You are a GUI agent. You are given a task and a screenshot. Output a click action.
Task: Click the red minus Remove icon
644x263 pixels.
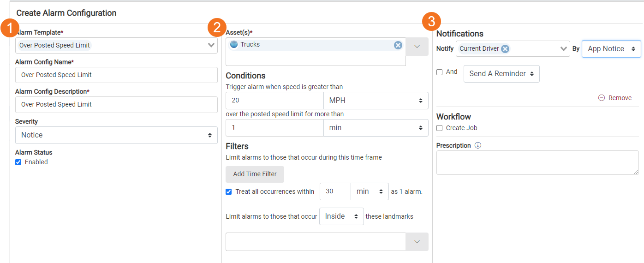click(x=602, y=98)
